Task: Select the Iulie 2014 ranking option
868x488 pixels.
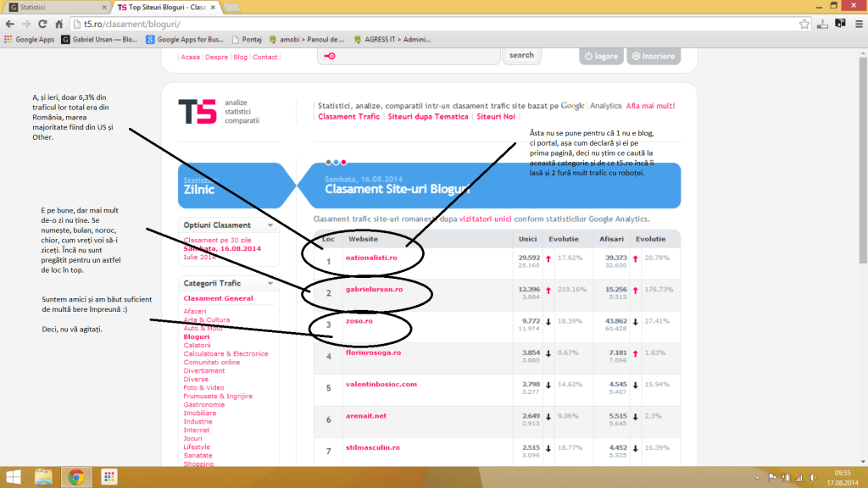Action: 200,258
